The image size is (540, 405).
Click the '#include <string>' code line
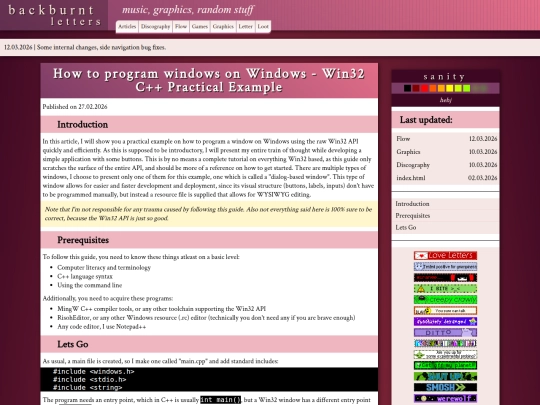pyautogui.click(x=87, y=387)
